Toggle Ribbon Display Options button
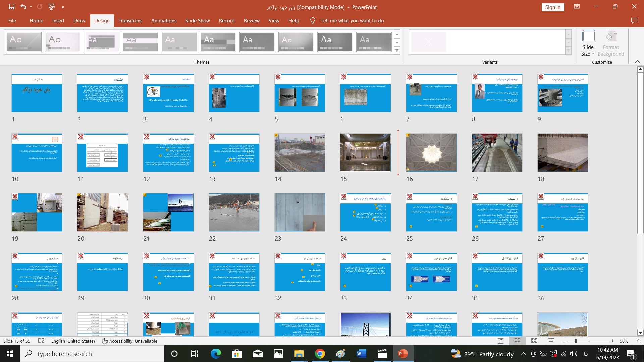 [577, 7]
